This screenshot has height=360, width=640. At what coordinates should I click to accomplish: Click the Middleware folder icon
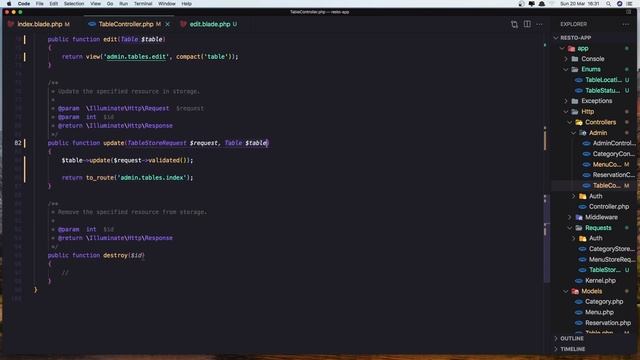(579, 218)
